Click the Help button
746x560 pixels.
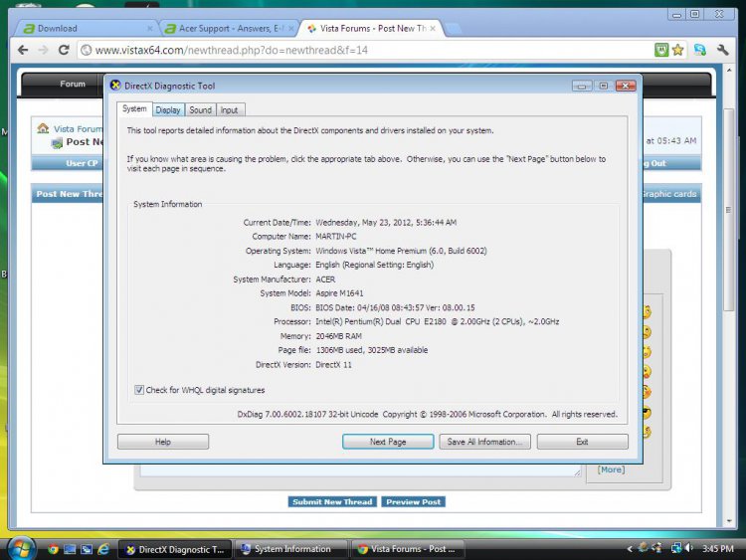point(163,442)
